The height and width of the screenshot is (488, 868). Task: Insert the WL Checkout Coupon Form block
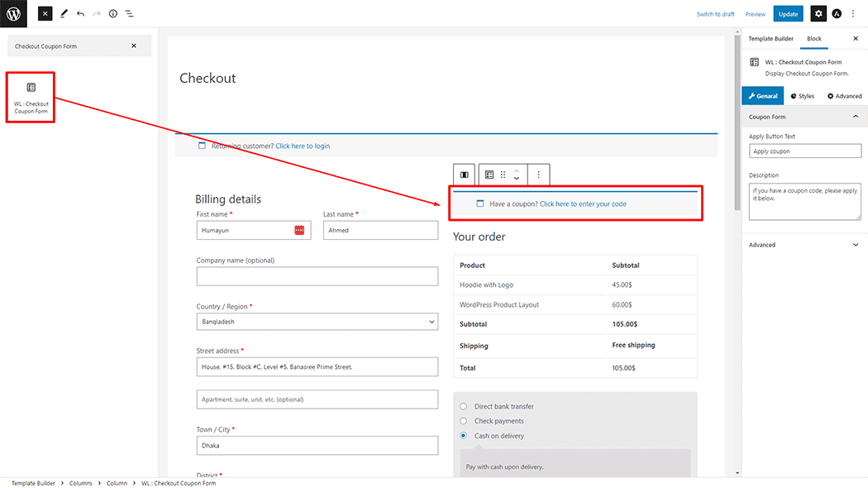tap(31, 98)
